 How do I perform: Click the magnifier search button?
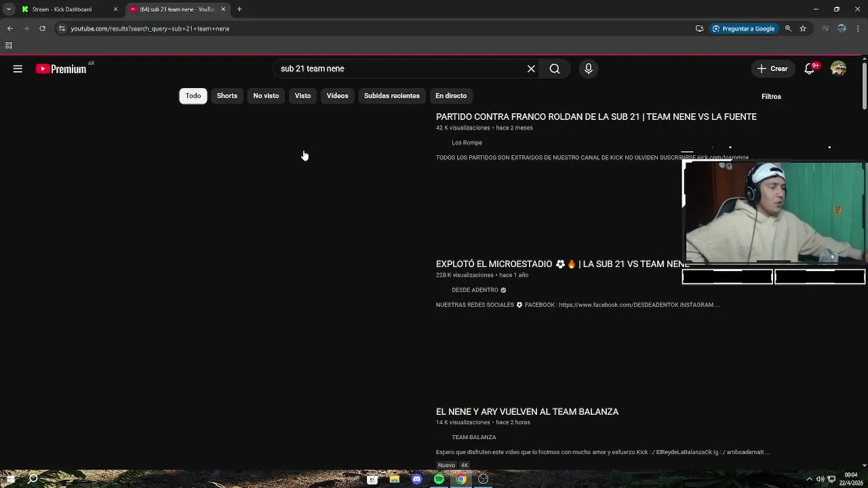[555, 68]
